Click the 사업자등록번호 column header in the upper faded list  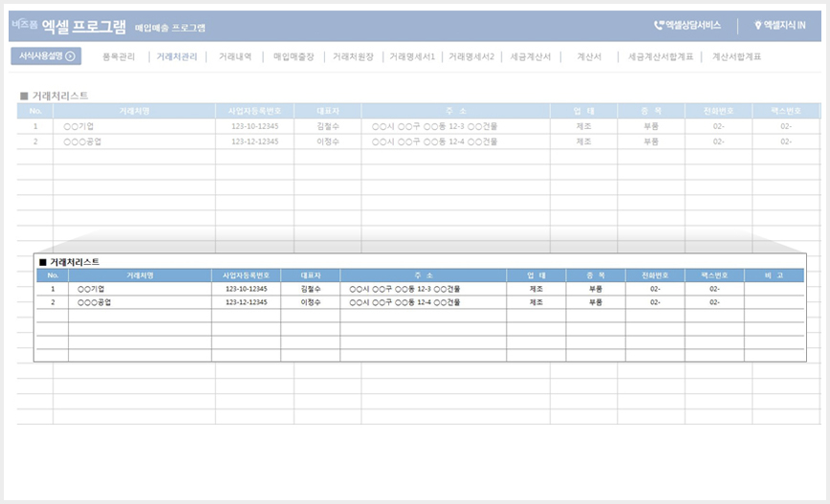254,111
